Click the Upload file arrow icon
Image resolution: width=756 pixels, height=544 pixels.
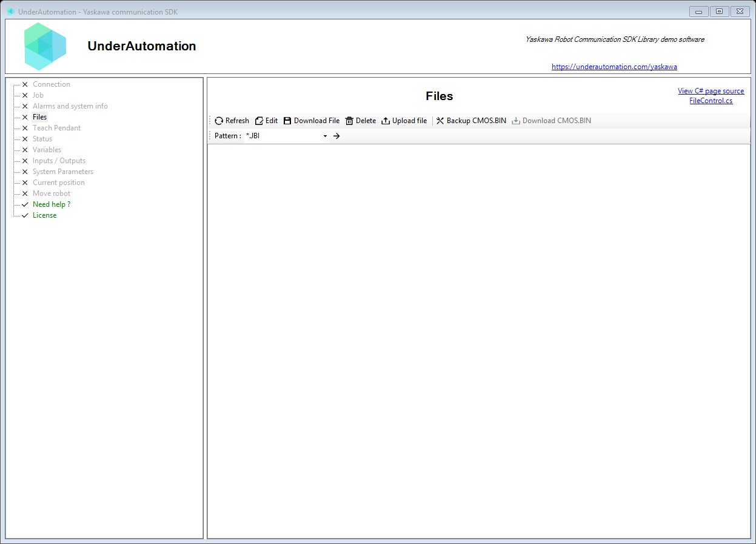(386, 121)
